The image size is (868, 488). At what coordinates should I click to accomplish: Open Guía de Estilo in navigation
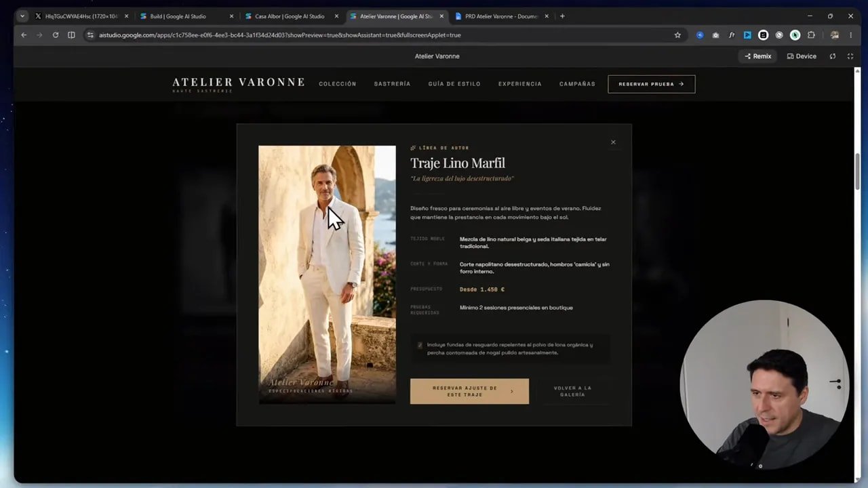pyautogui.click(x=454, y=84)
